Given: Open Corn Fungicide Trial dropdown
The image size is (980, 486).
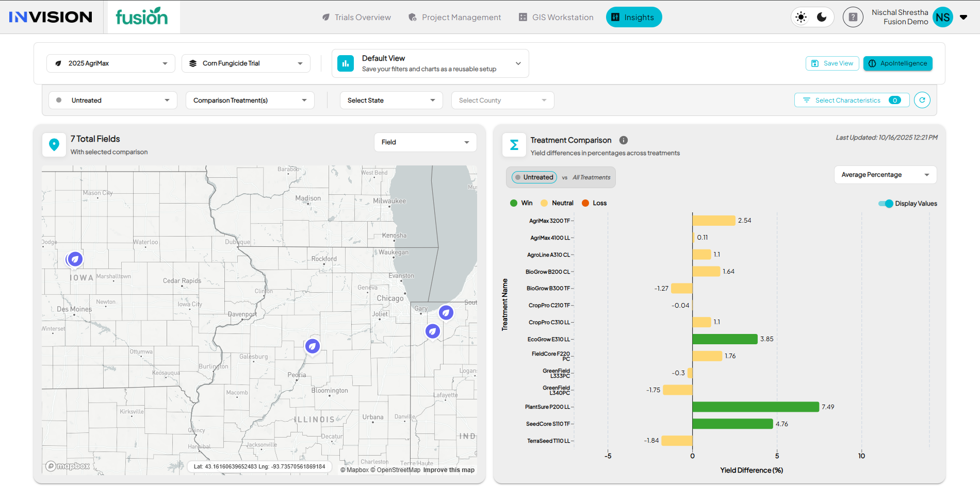Looking at the screenshot, I should 246,63.
